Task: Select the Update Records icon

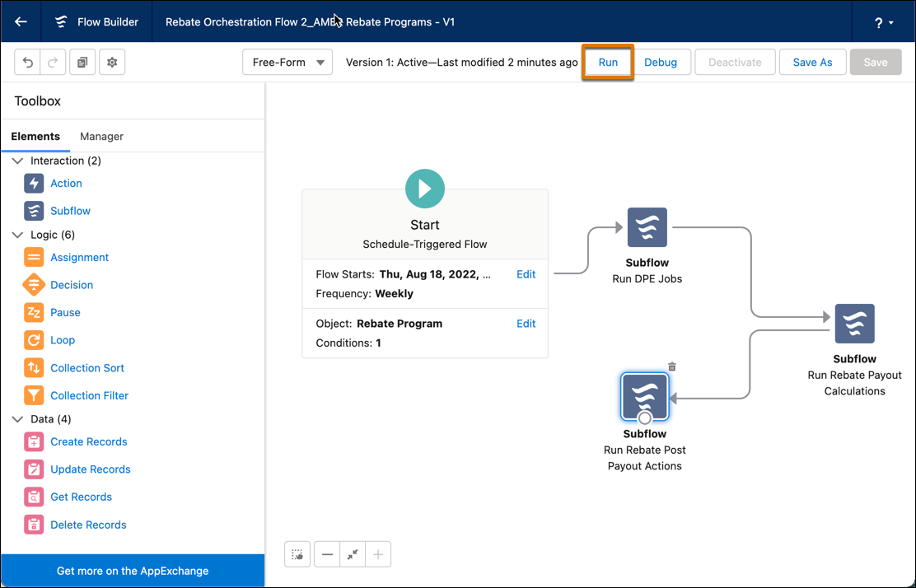Action: 34,469
